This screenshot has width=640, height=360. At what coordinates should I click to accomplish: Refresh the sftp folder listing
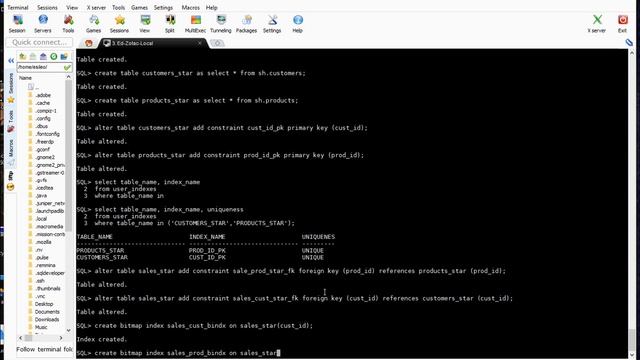(x=53, y=56)
